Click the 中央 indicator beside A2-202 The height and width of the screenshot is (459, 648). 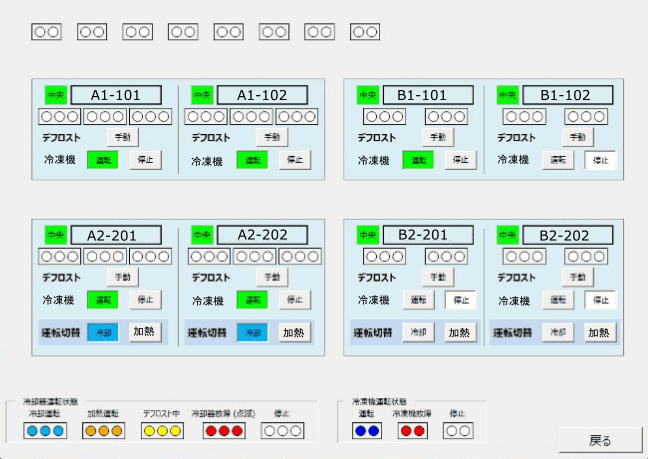[202, 235]
